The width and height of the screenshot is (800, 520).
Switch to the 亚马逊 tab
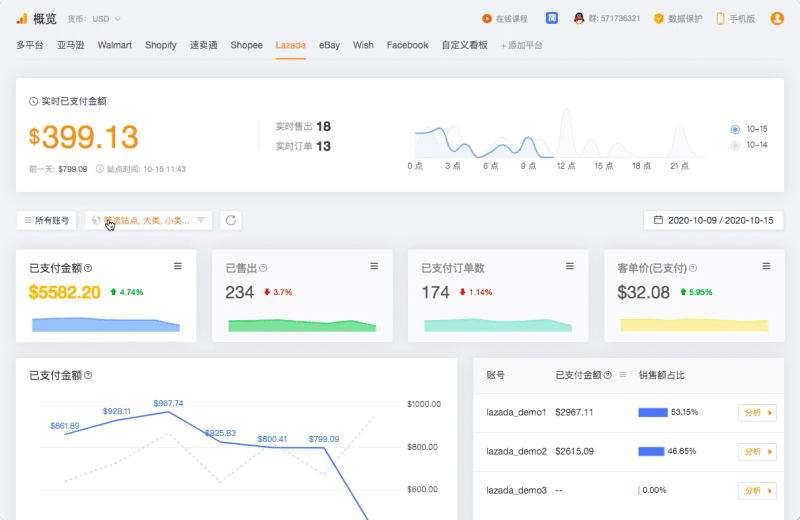pos(71,45)
